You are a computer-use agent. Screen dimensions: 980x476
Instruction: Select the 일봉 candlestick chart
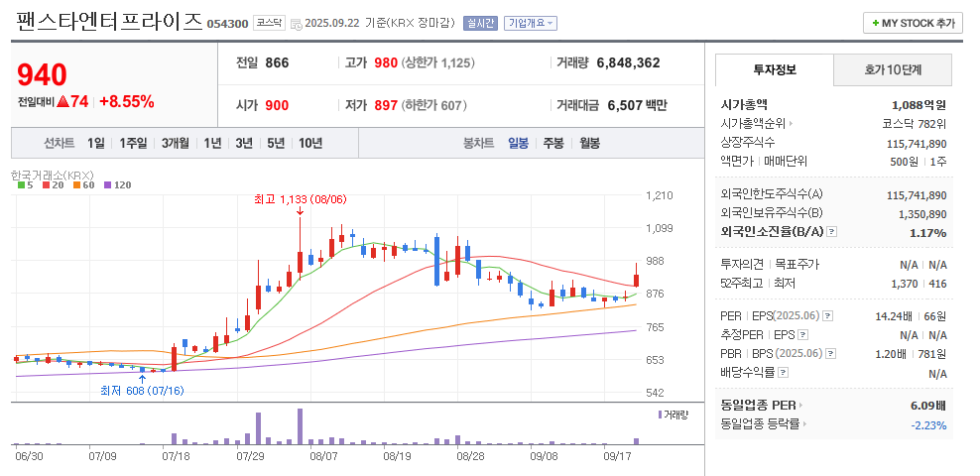[x=518, y=143]
